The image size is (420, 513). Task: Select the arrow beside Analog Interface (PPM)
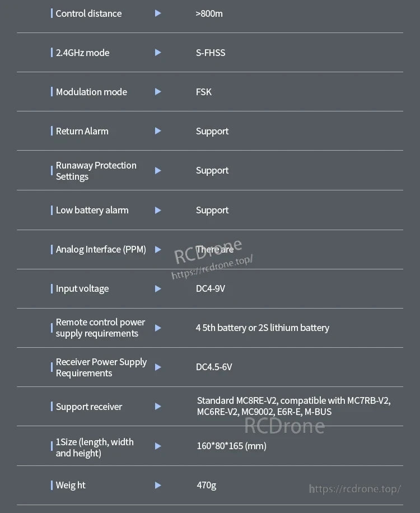point(158,250)
